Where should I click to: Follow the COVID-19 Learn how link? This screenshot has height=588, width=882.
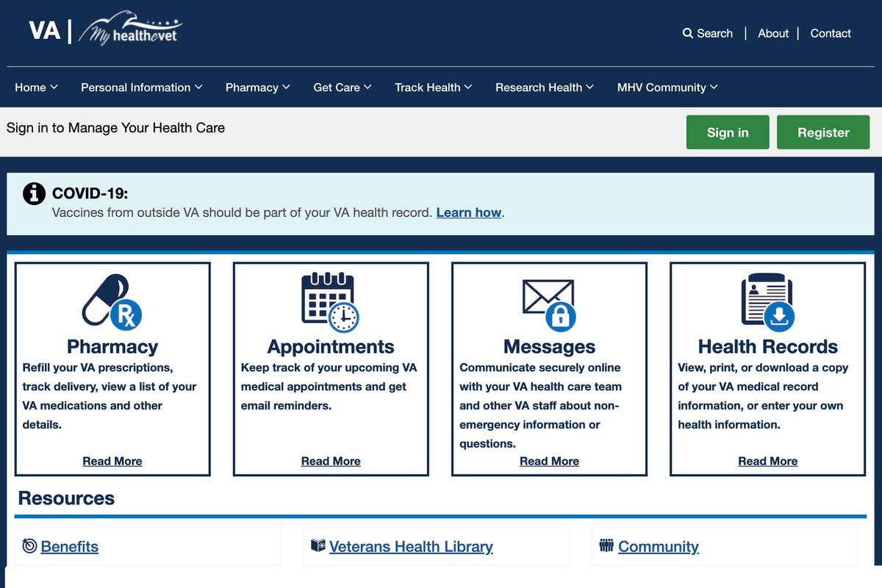click(469, 212)
